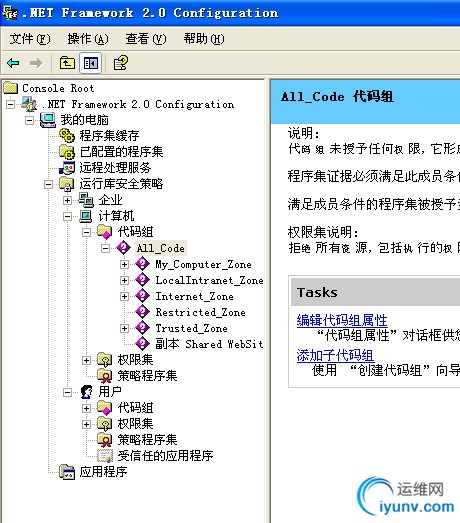Click the 我的电脑 computer icon
The image size is (460, 523).
[48, 120]
